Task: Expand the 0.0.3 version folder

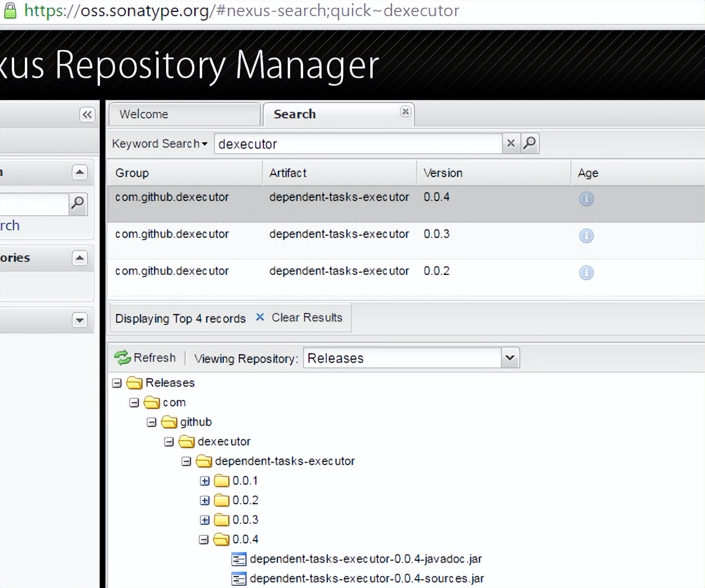Action: [205, 520]
